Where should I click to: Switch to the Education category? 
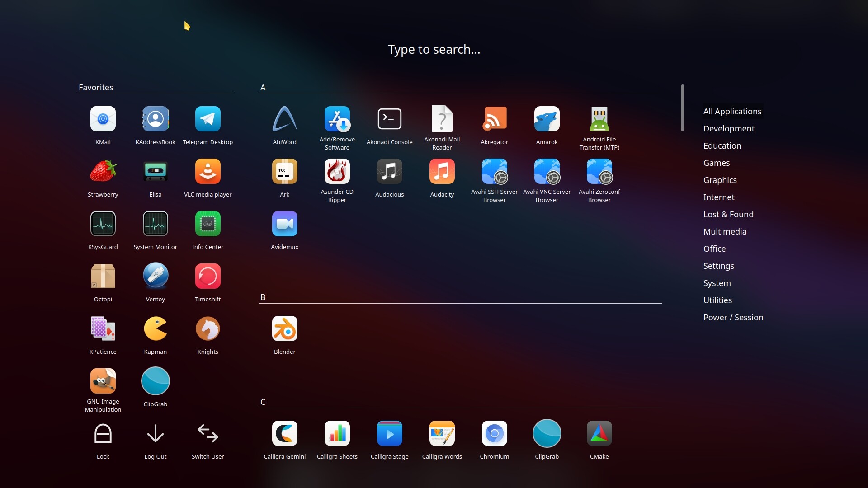(x=722, y=146)
